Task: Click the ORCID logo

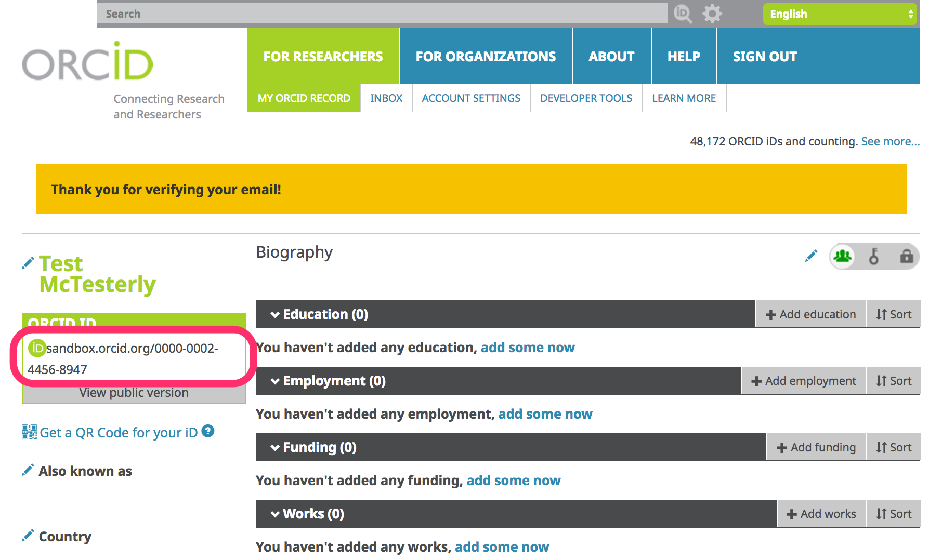Action: tap(87, 62)
